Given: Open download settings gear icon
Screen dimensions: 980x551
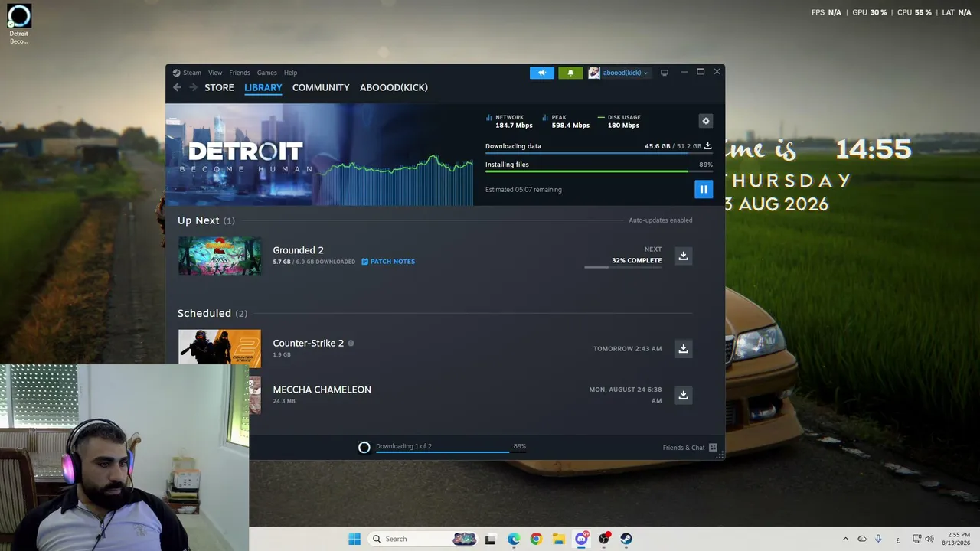Looking at the screenshot, I should pyautogui.click(x=706, y=121).
